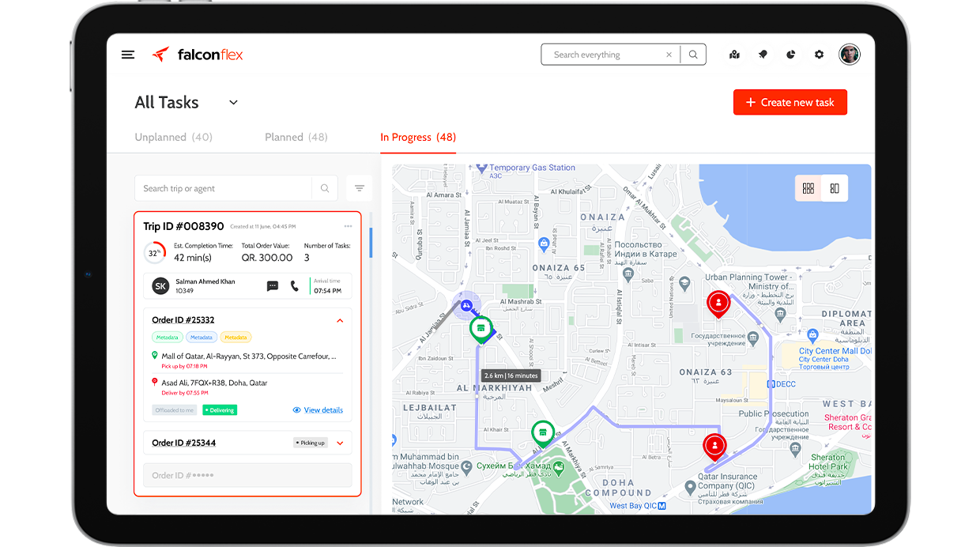Open filter options next to trip search
The image size is (980, 547).
tap(359, 188)
